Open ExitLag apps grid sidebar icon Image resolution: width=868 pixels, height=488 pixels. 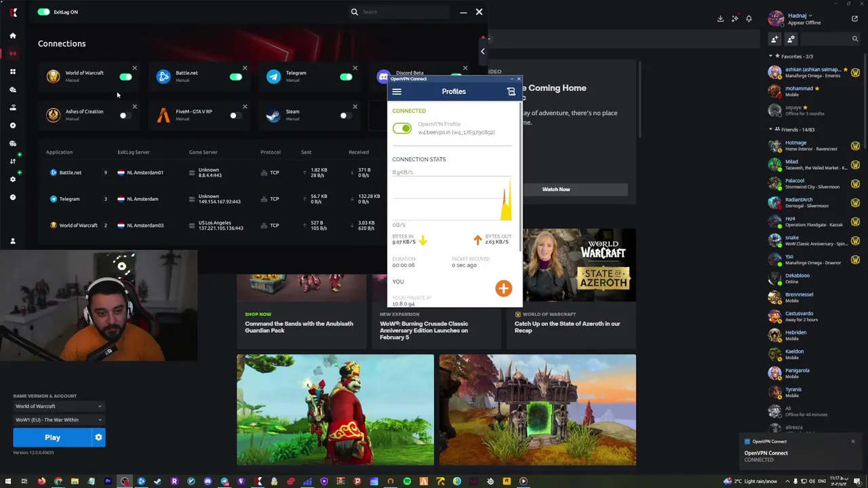coord(12,71)
